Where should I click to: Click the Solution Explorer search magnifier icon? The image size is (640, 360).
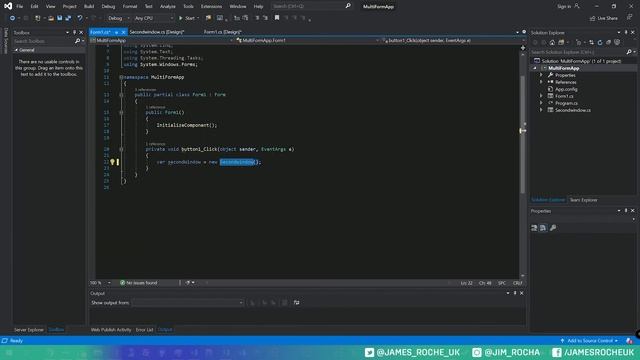point(629,52)
